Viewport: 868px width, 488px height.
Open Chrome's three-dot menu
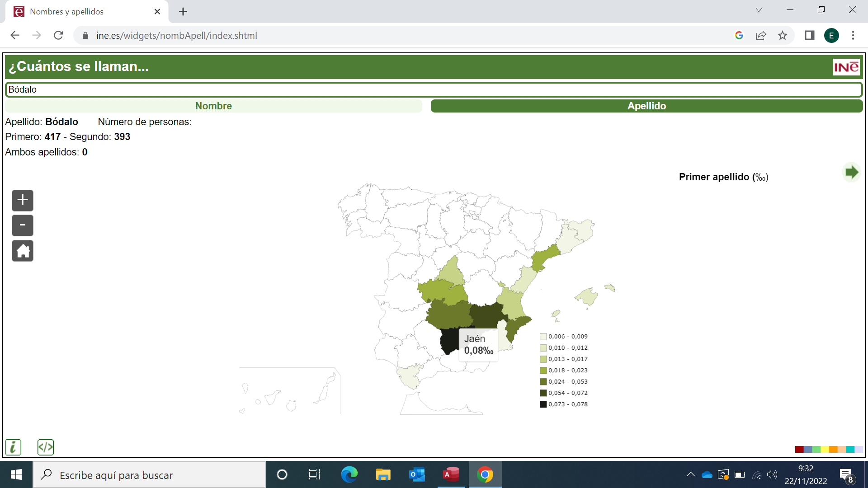point(853,36)
